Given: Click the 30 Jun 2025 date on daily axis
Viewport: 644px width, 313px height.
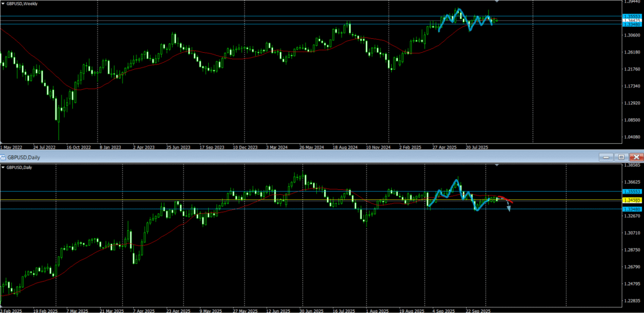Looking at the screenshot, I should (x=310, y=310).
